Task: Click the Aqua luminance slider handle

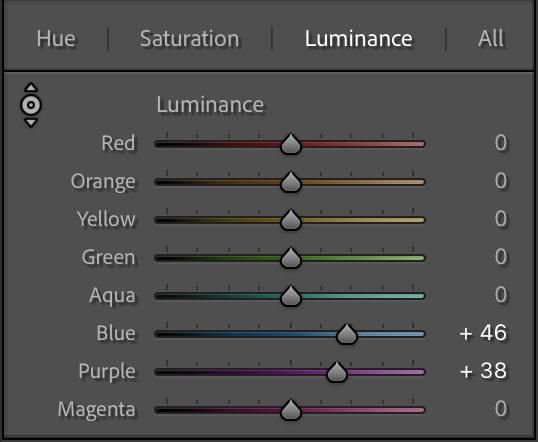Action: (x=291, y=296)
